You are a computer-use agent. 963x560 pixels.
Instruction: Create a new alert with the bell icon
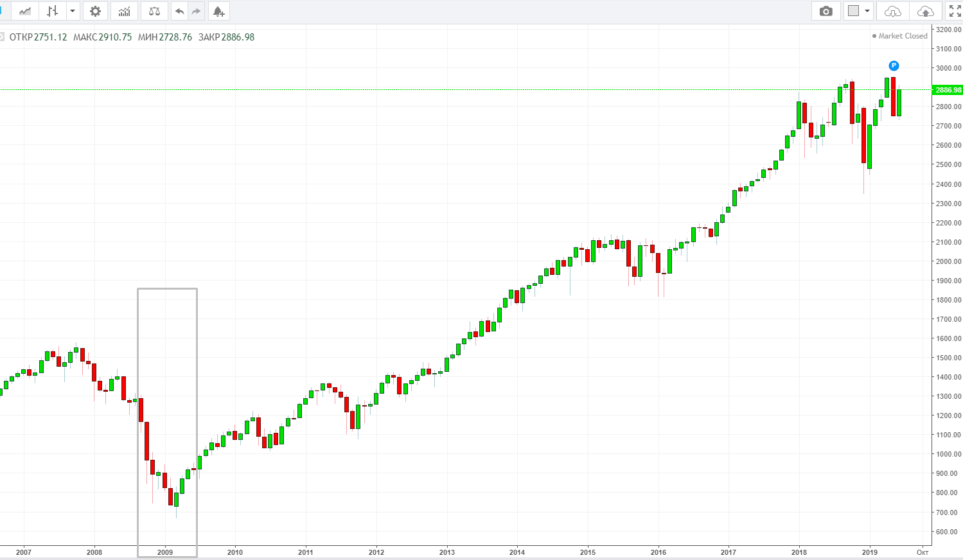click(218, 11)
